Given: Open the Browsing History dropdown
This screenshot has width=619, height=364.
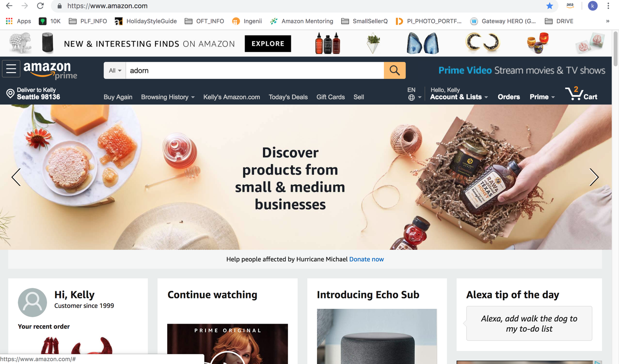Looking at the screenshot, I should click(x=168, y=97).
